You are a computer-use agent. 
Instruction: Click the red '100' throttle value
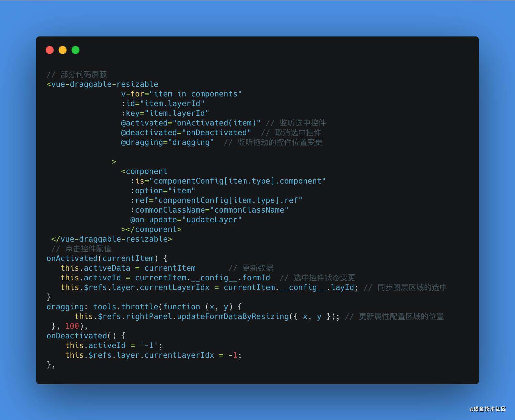(x=72, y=326)
